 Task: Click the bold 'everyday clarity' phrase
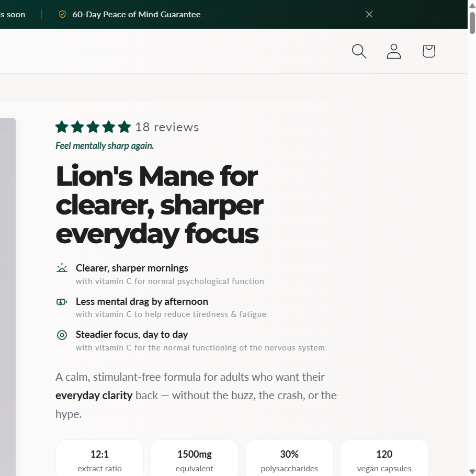(x=94, y=395)
